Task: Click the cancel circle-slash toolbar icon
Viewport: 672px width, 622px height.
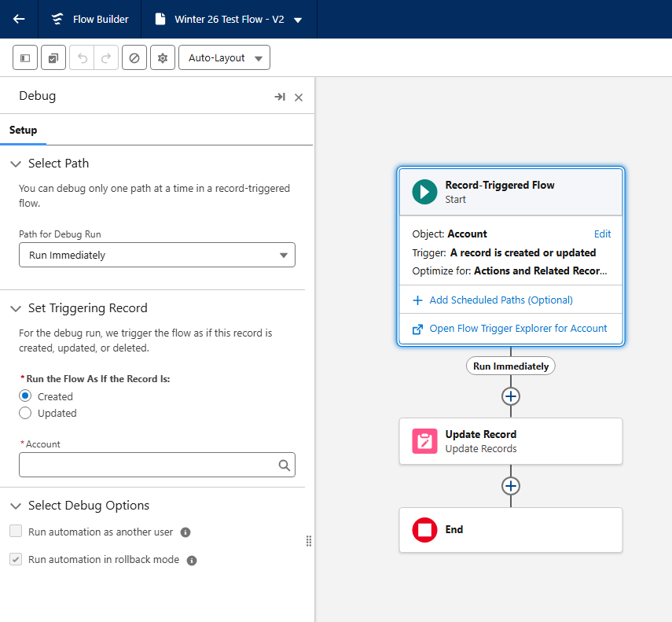Action: click(x=134, y=57)
